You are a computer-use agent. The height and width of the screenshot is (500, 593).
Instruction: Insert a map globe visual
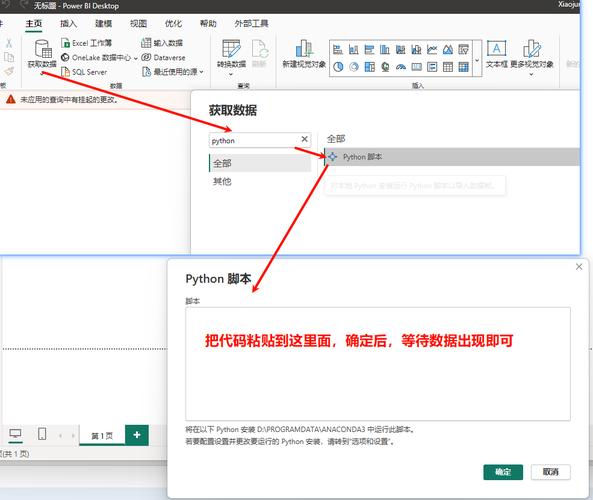tap(385, 67)
